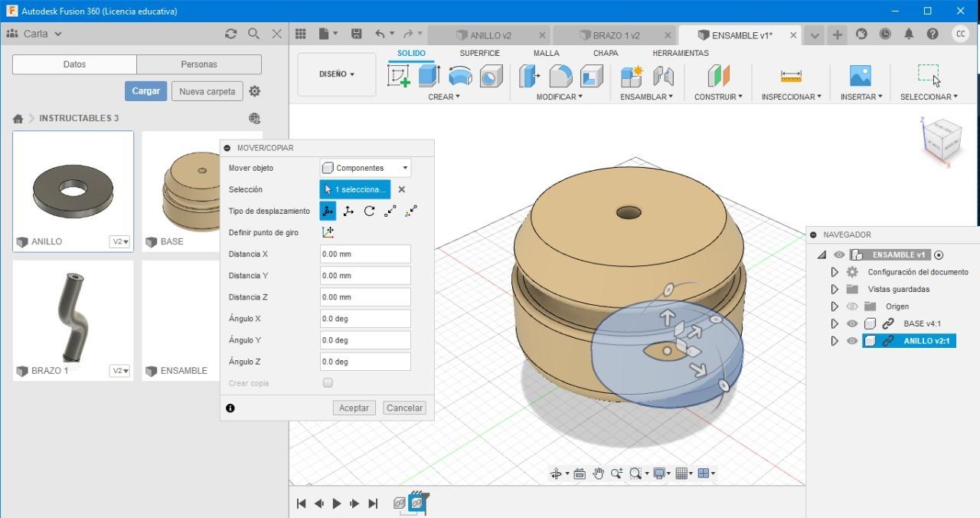Select the Hole tool icon
Image resolution: width=980 pixels, height=518 pixels.
coord(491,76)
